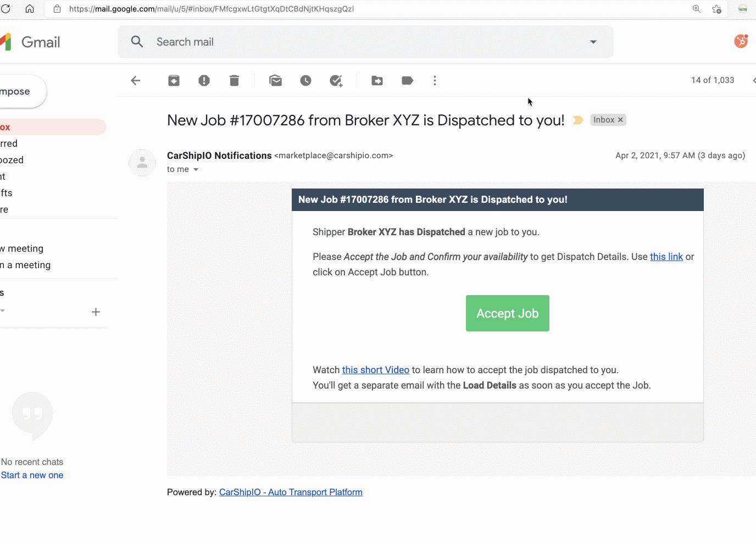756x543 pixels.
Task: Start a new meeting
Action: coord(22,248)
